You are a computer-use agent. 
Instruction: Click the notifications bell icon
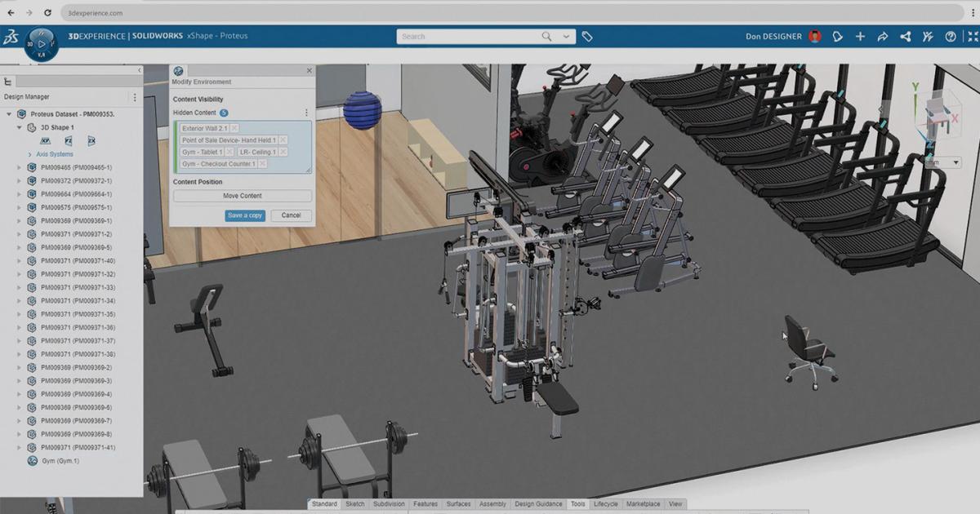pyautogui.click(x=837, y=36)
